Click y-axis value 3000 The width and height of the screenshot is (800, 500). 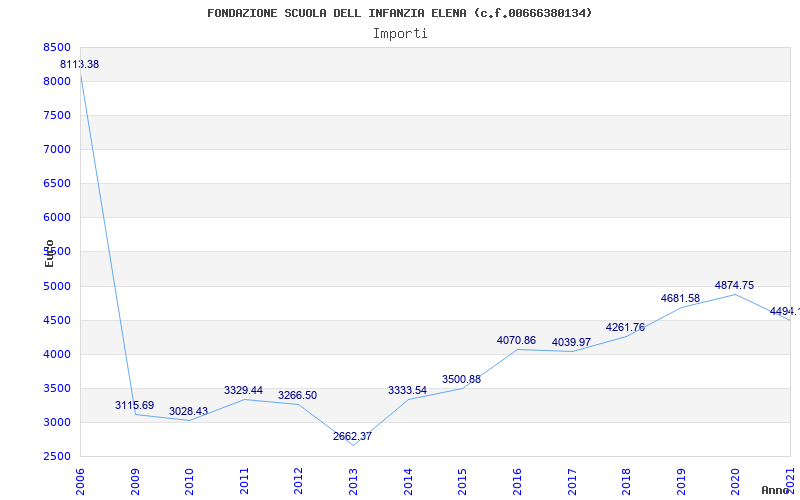(55, 422)
